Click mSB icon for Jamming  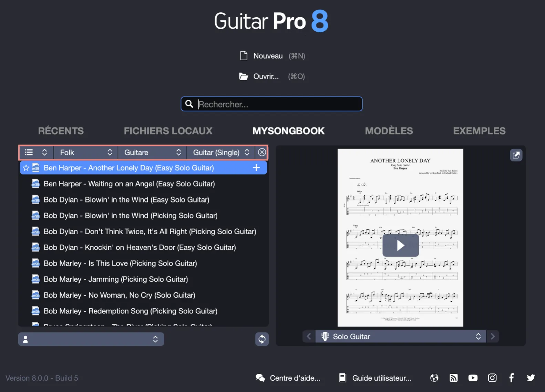35,279
